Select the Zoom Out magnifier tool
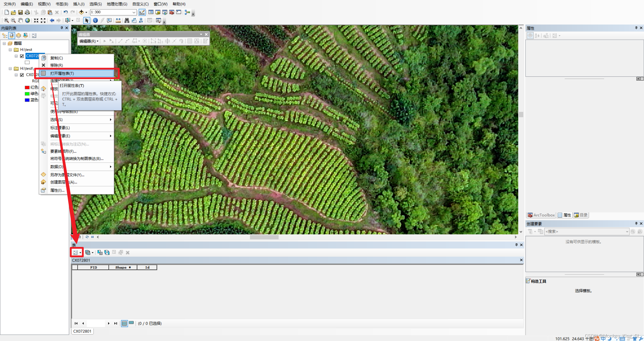The height and width of the screenshot is (341, 644). coord(13,20)
